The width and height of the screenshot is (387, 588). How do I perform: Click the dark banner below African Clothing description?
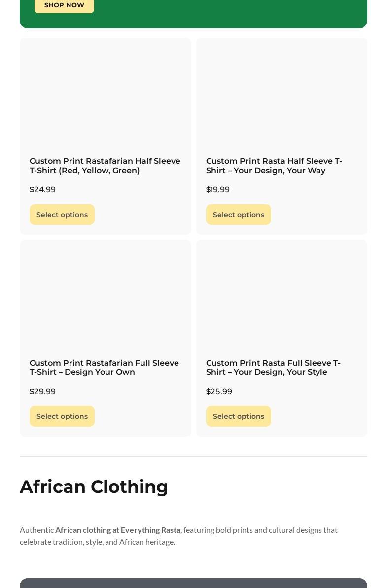click(193, 583)
